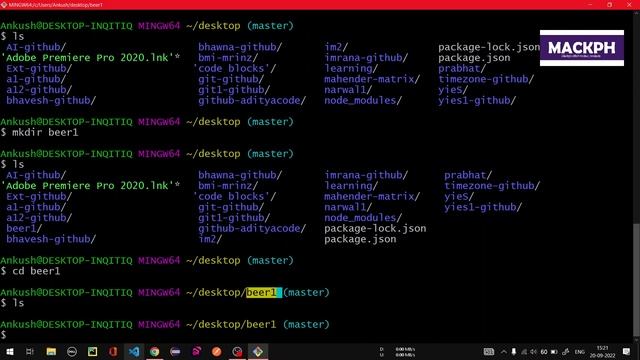Open the notifications action center
Viewport: 640px width, 360px height.
click(627, 352)
